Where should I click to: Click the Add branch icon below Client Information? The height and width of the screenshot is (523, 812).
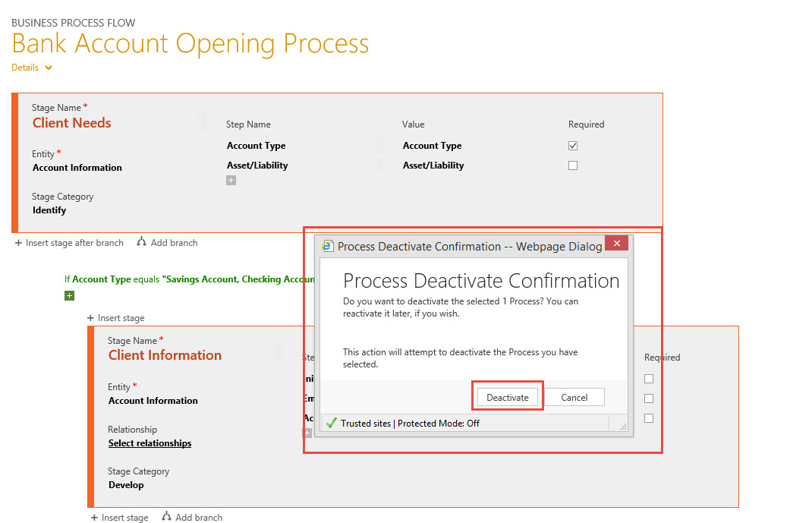tap(166, 517)
